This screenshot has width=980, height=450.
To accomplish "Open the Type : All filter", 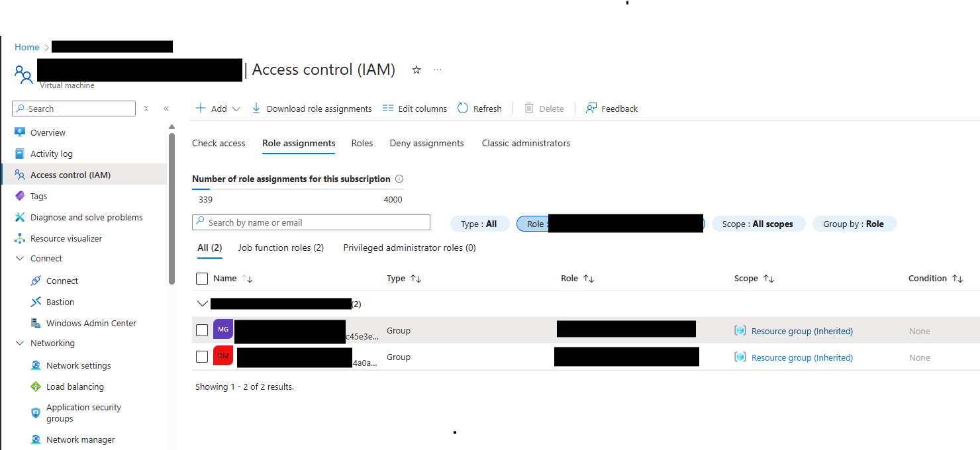I will (x=479, y=224).
